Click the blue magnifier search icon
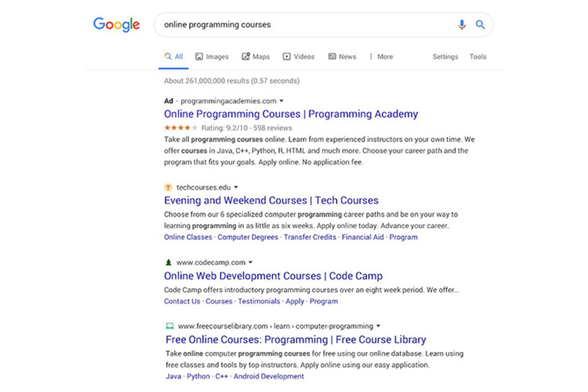This screenshot has height=392, width=588. tap(480, 24)
